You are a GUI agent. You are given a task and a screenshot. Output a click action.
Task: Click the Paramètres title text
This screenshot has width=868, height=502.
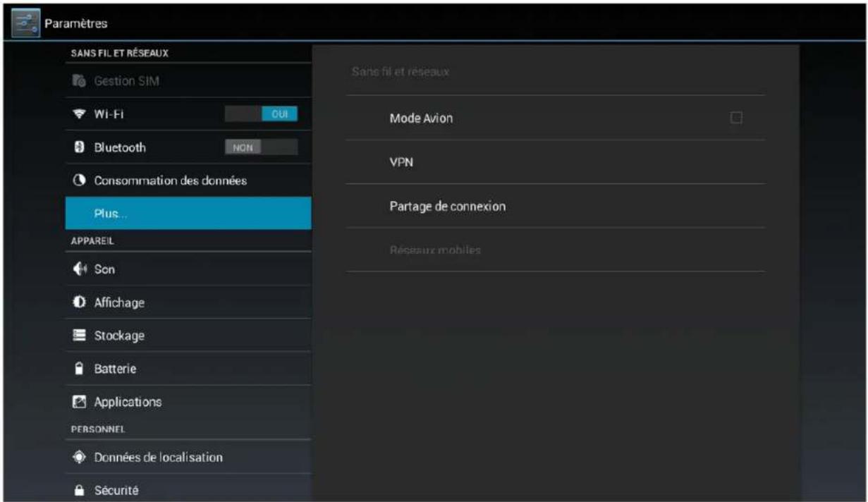pos(76,24)
